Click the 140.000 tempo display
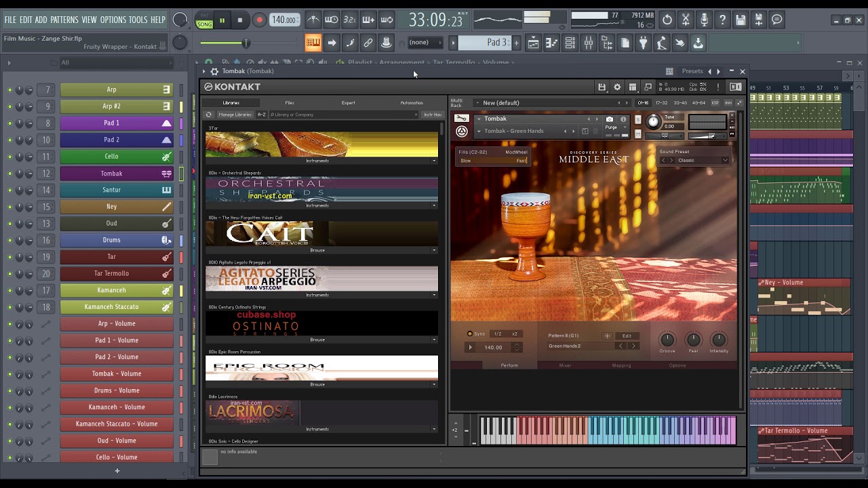Screen dimensions: 868x488 283,20
